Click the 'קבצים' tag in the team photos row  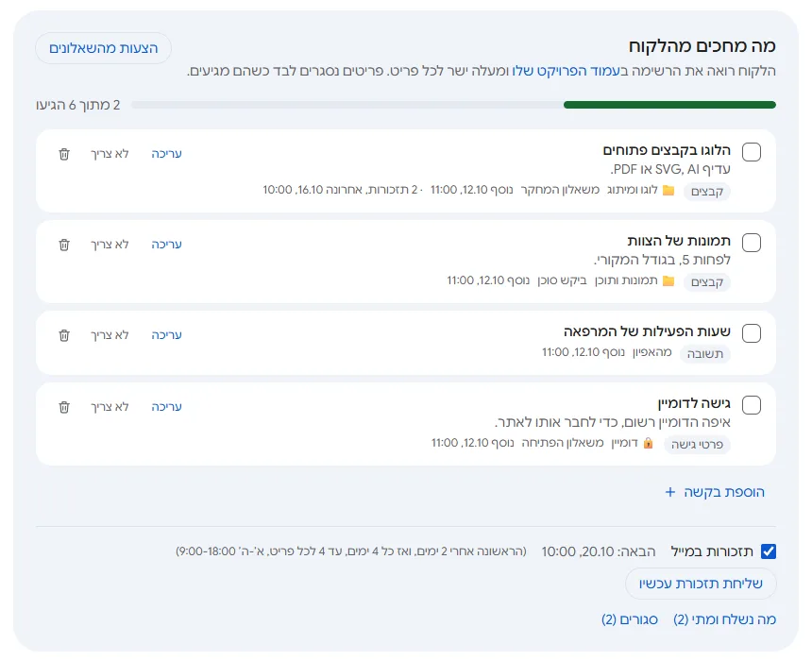(707, 282)
